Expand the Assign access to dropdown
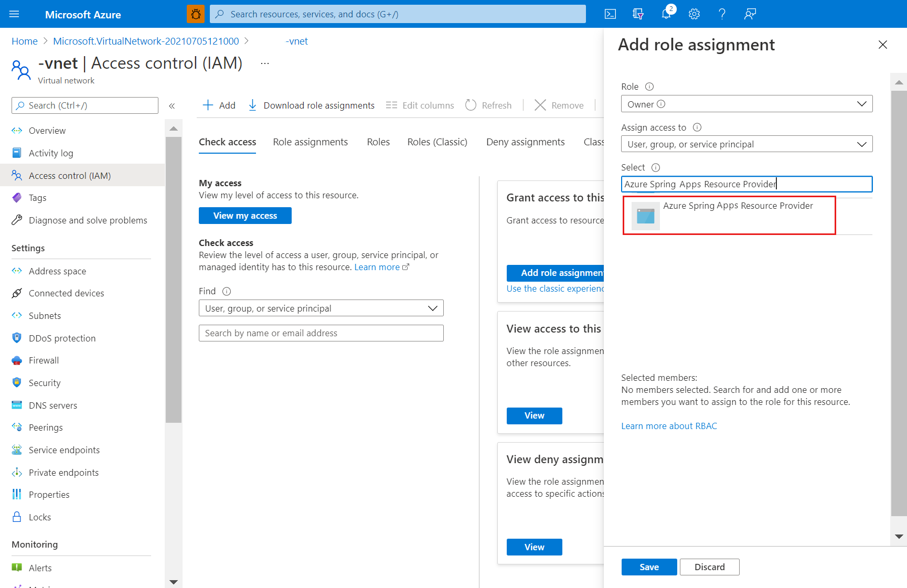 click(x=746, y=144)
